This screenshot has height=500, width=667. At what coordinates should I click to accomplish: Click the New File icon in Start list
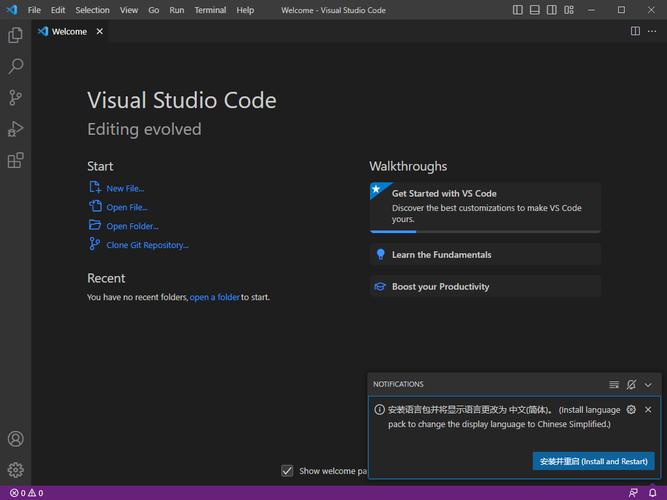[x=94, y=187]
